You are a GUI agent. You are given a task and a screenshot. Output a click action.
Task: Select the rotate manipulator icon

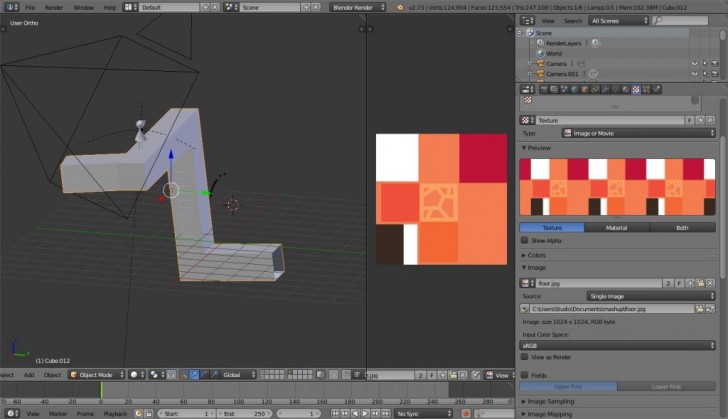[204, 374]
